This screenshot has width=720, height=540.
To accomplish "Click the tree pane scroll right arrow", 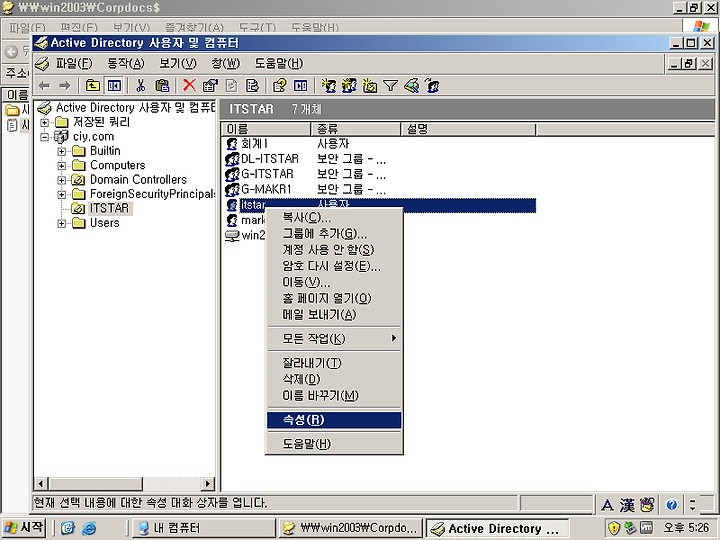I will coord(208,484).
